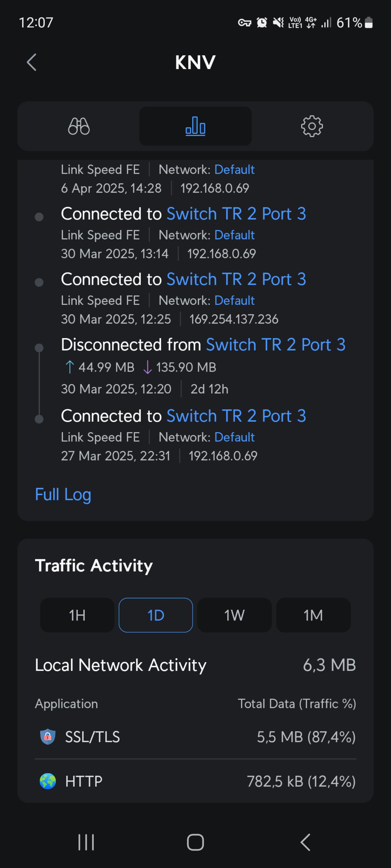Open Switch TR 2 Port 3 link from 30 Mar 13:14
The height and width of the screenshot is (868, 391).
point(236,214)
